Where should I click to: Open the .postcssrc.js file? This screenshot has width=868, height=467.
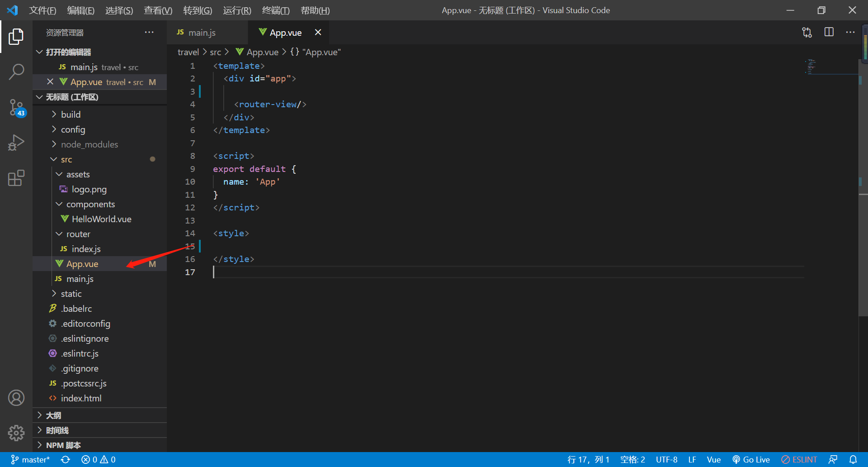point(99,383)
